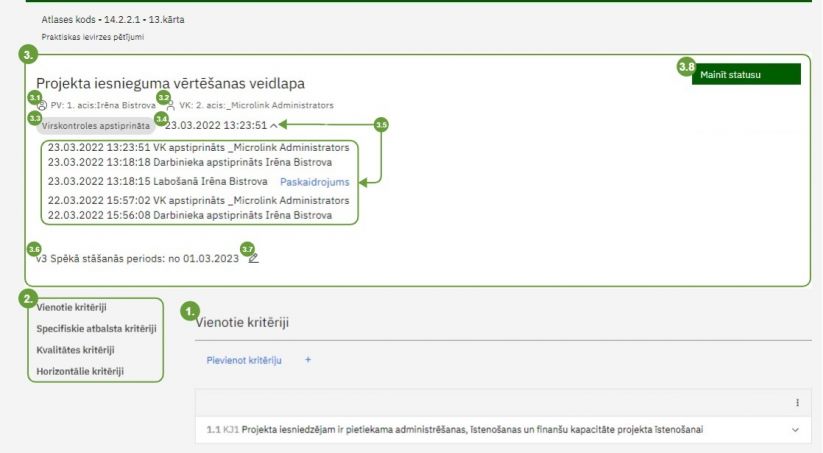Click the plus icon beside Pievienot kritēriju
Viewport: 823px width, 453px height.
(308, 359)
